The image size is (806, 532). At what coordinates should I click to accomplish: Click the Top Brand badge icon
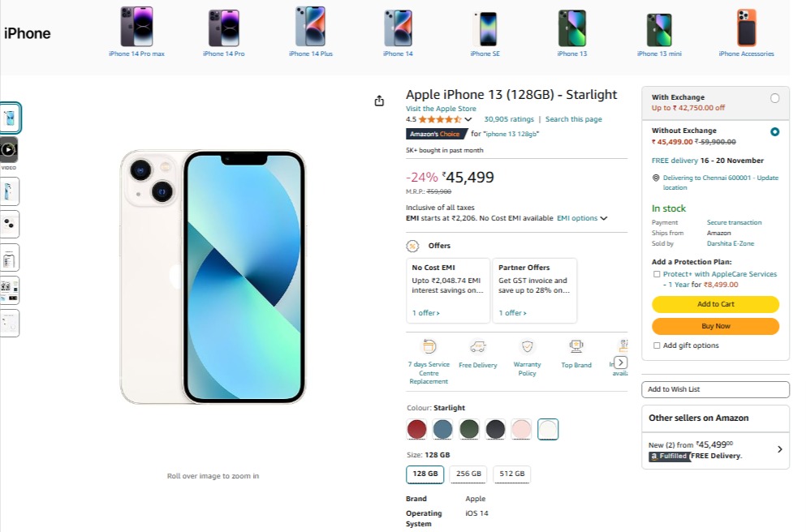(576, 346)
